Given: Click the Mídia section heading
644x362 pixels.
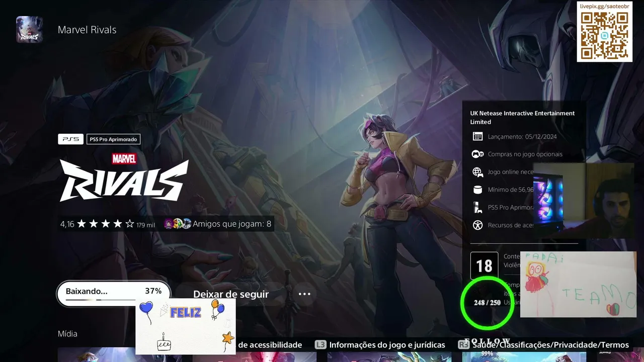Looking at the screenshot, I should pos(67,334).
